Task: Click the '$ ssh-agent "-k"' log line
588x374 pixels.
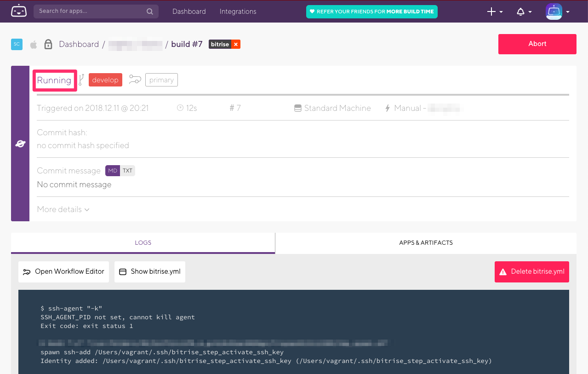Action: [71, 308]
